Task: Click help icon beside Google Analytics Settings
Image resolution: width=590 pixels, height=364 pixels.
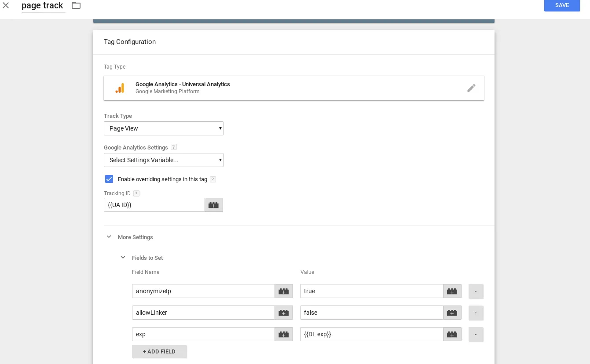Action: (x=174, y=147)
